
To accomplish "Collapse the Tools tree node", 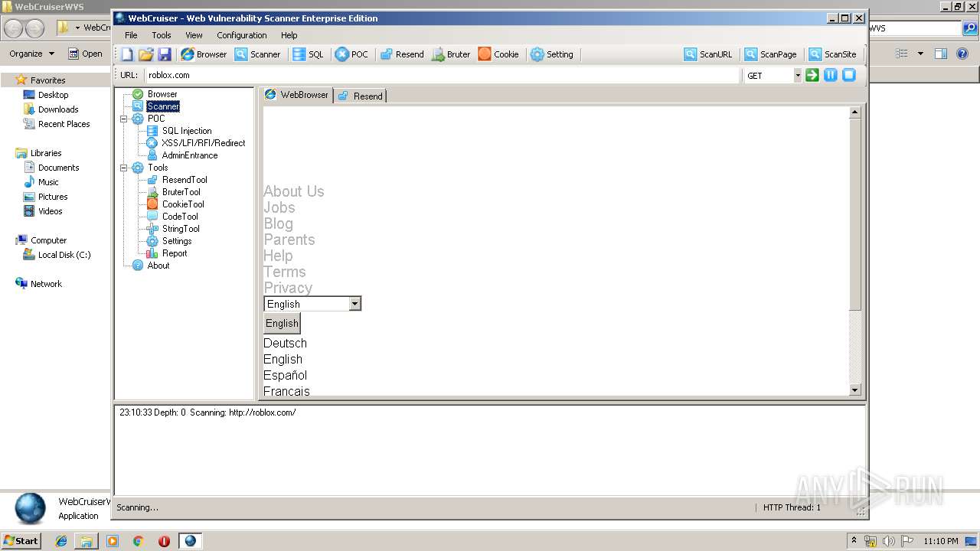I will click(x=123, y=168).
